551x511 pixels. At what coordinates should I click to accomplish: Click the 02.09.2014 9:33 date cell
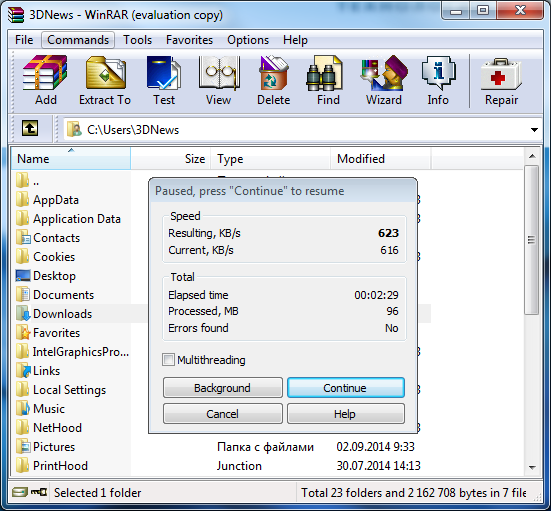(x=375, y=447)
